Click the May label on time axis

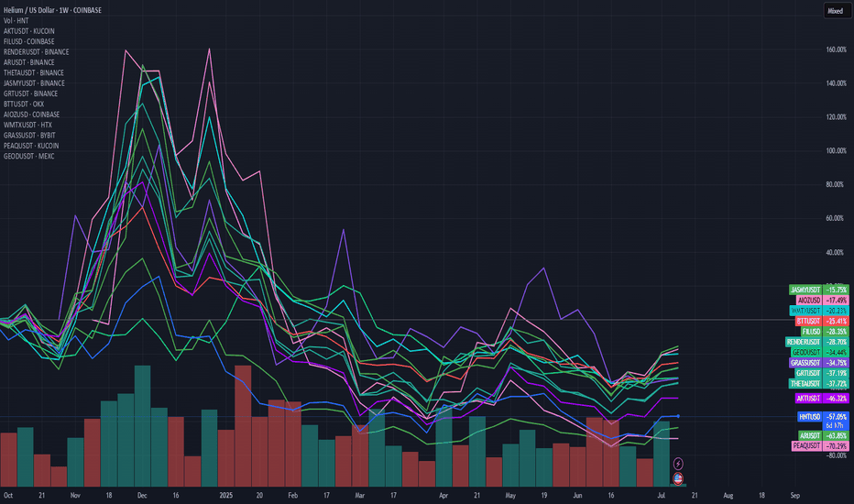[x=510, y=496]
